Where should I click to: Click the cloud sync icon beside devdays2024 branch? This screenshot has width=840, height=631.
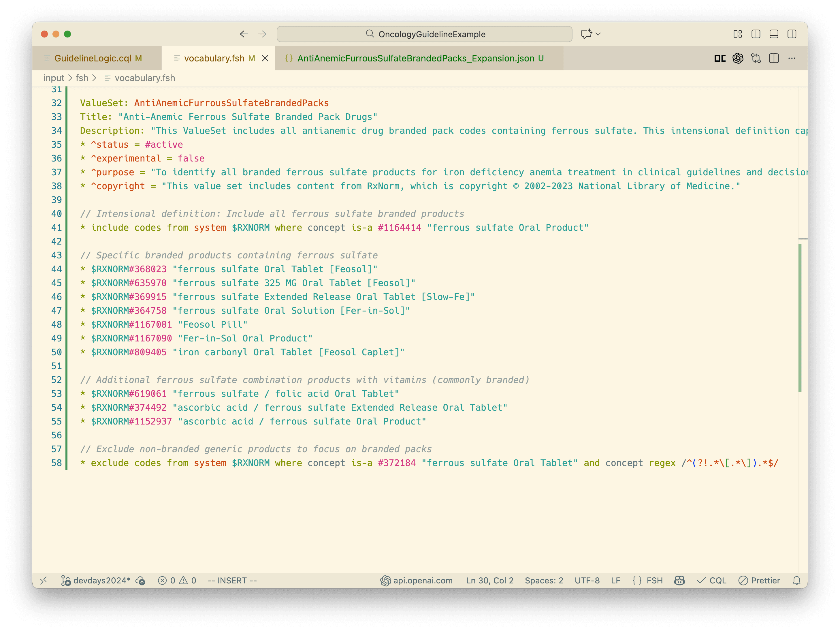click(140, 581)
